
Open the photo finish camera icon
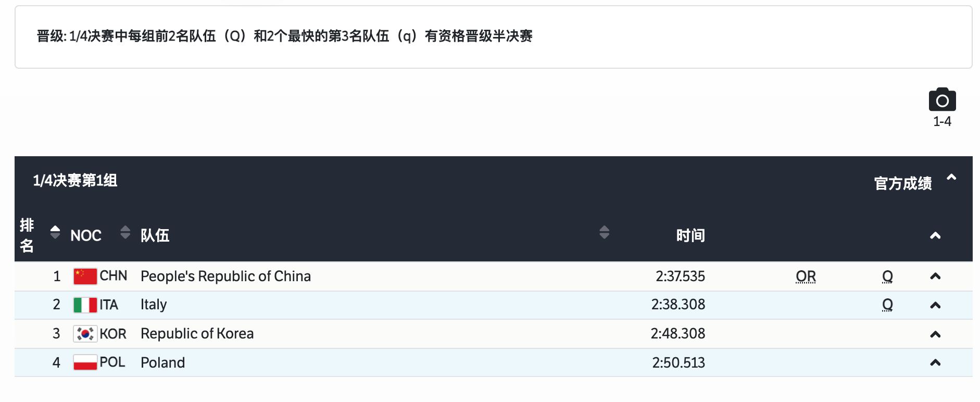(x=942, y=99)
